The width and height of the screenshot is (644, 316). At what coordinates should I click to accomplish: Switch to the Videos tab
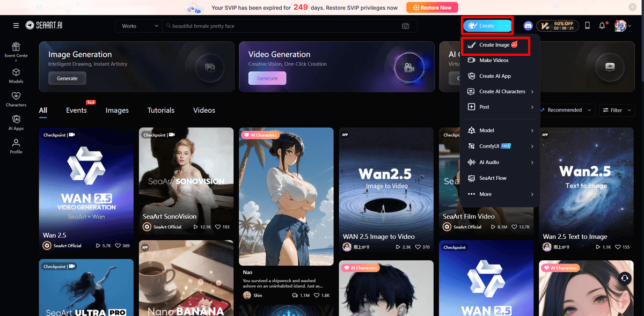coord(204,111)
